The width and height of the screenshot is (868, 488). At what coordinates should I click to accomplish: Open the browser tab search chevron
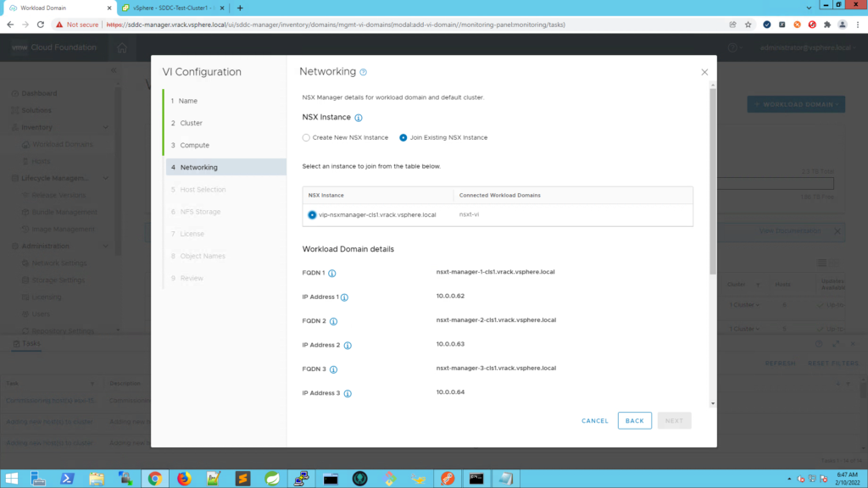(809, 8)
